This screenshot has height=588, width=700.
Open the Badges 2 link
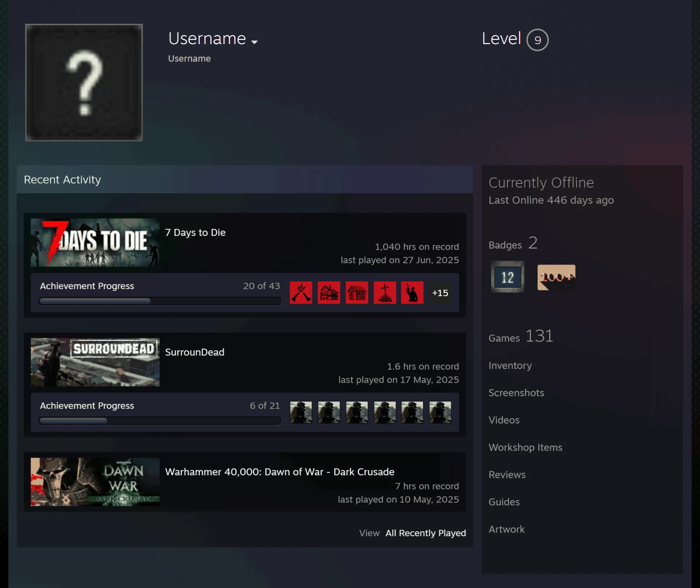click(513, 244)
